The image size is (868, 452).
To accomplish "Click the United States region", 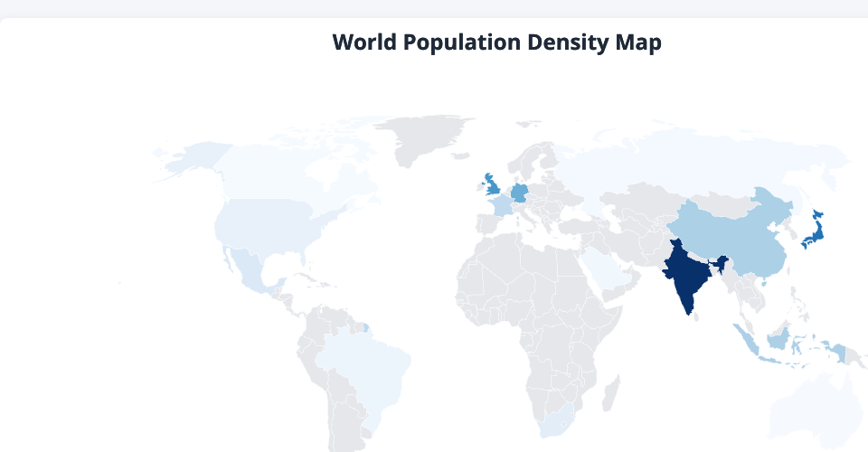I will pyautogui.click(x=262, y=223).
